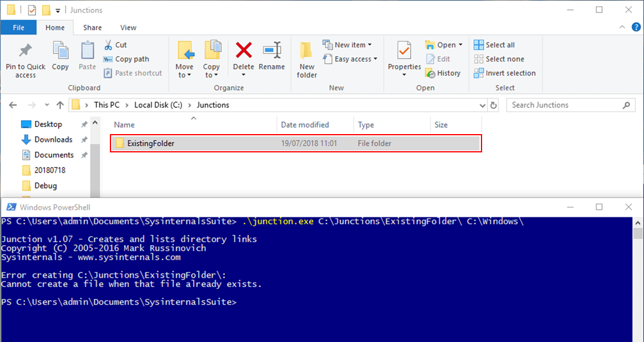This screenshot has height=342, width=644.
Task: Click the Rename icon in ribbon
Action: tap(272, 51)
